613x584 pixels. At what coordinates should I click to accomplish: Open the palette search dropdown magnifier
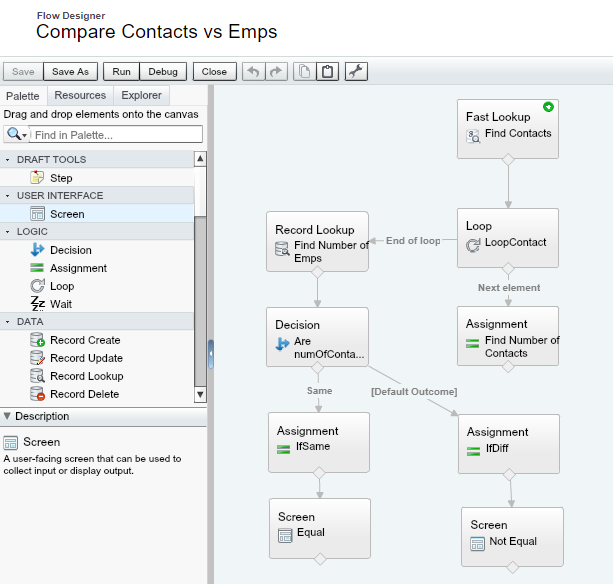[x=16, y=134]
